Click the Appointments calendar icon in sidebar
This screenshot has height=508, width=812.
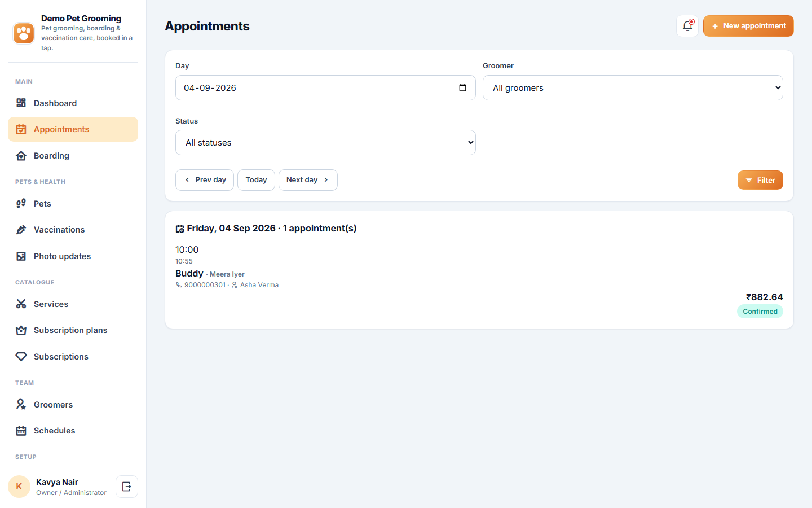(x=21, y=129)
